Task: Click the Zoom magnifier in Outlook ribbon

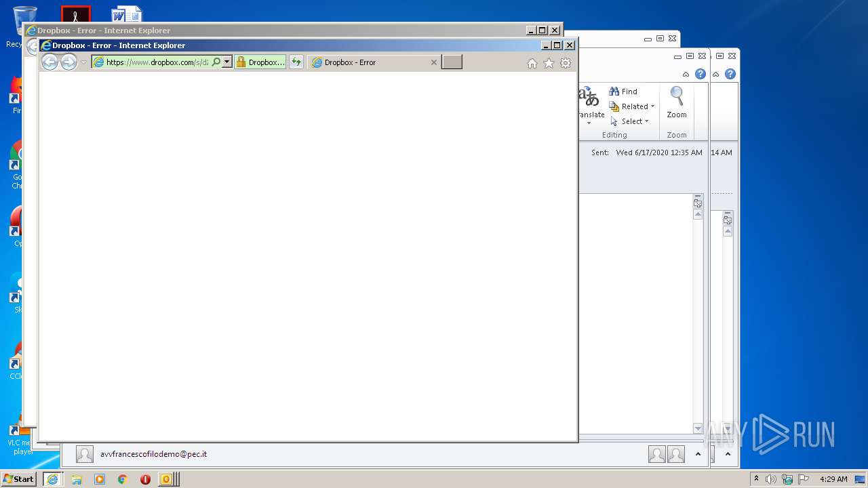Action: click(x=677, y=102)
